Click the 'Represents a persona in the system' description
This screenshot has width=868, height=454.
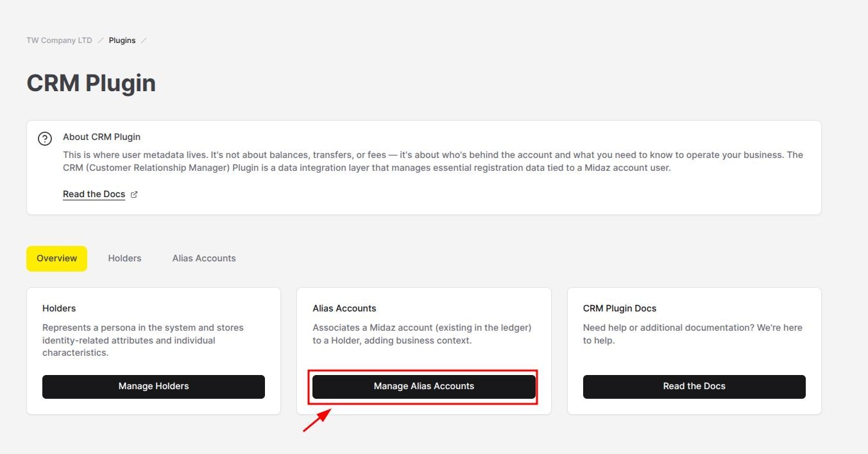[143, 340]
